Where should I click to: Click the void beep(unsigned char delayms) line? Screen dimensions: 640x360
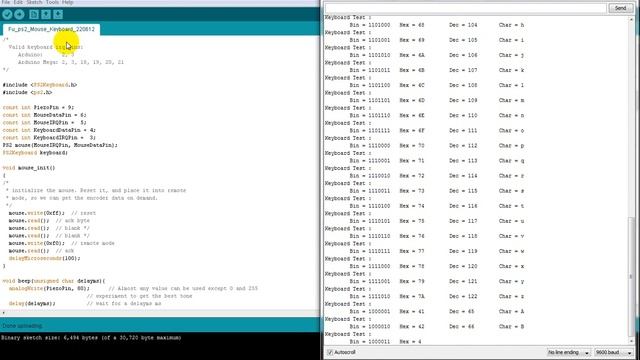(x=54, y=281)
